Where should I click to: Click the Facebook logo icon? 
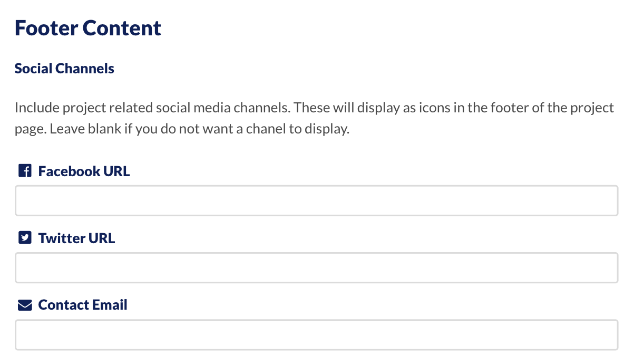[x=25, y=171]
